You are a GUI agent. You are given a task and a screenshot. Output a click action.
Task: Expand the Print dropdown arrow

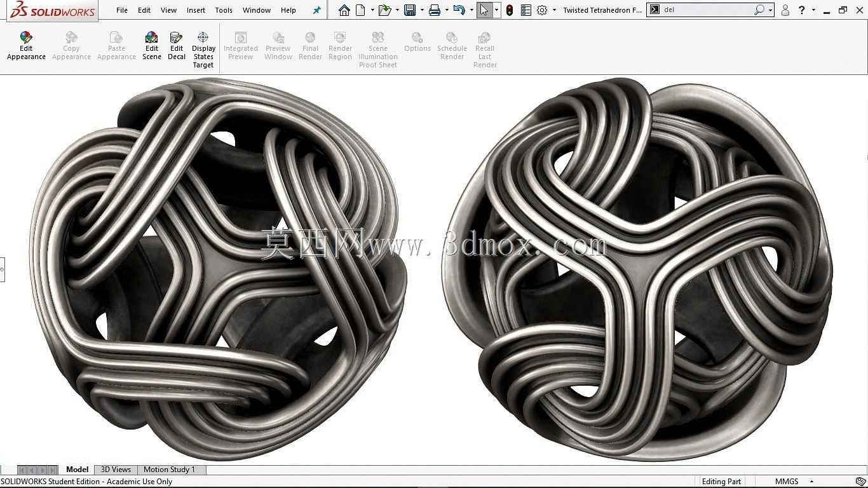[447, 10]
